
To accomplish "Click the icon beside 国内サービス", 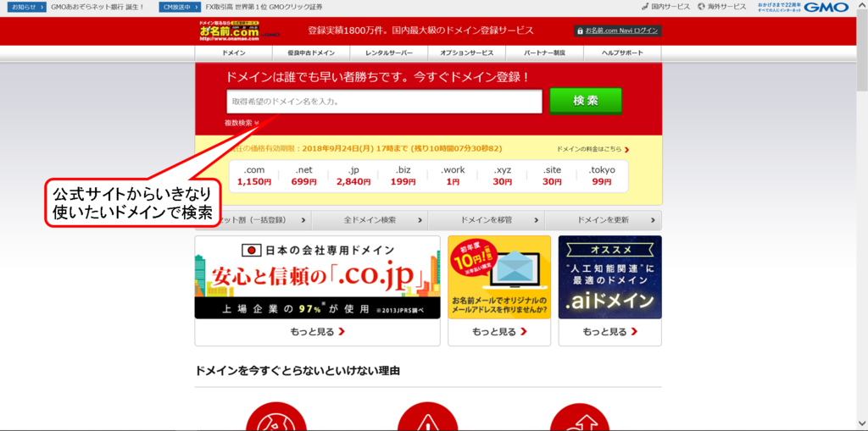I will click(645, 7).
